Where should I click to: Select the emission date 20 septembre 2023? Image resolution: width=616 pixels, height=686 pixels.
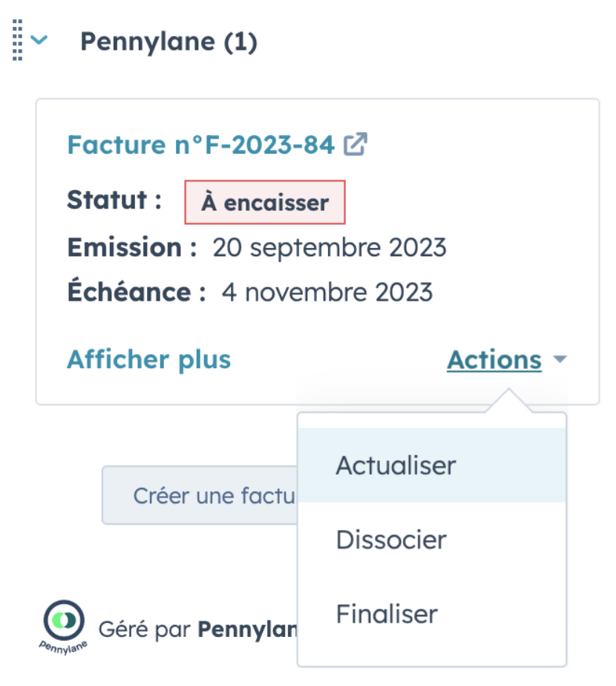pyautogui.click(x=330, y=247)
